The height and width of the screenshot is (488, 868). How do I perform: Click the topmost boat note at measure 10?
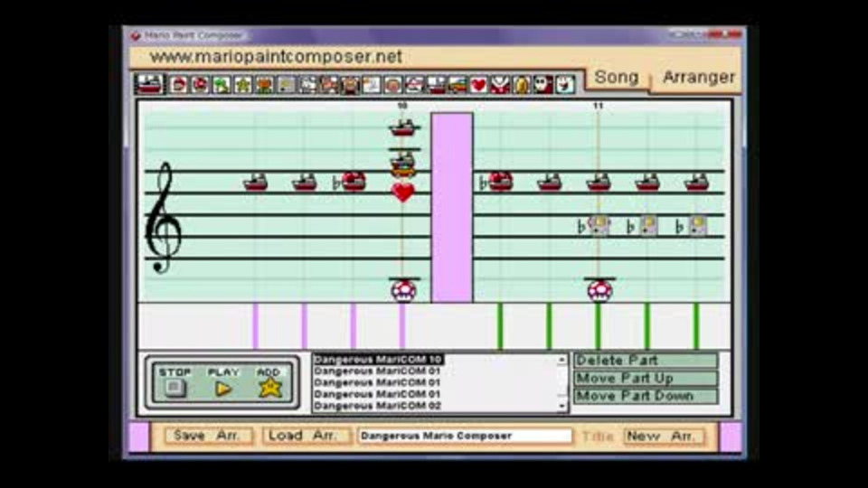403,127
